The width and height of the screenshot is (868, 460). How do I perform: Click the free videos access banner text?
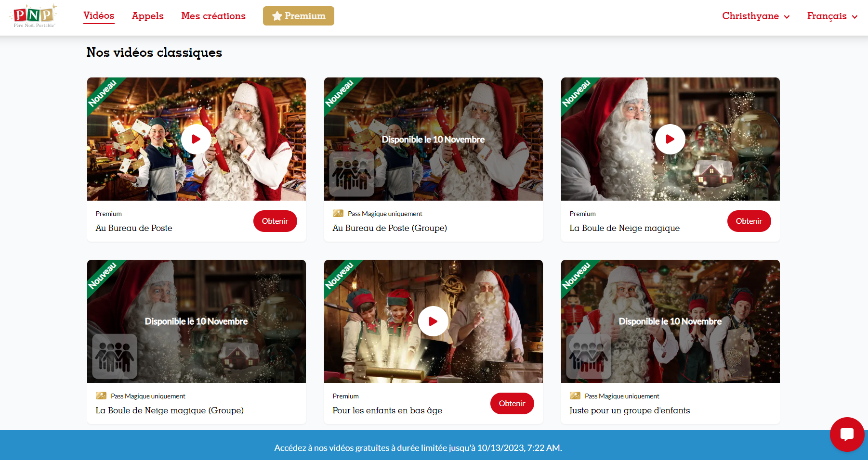click(418, 447)
